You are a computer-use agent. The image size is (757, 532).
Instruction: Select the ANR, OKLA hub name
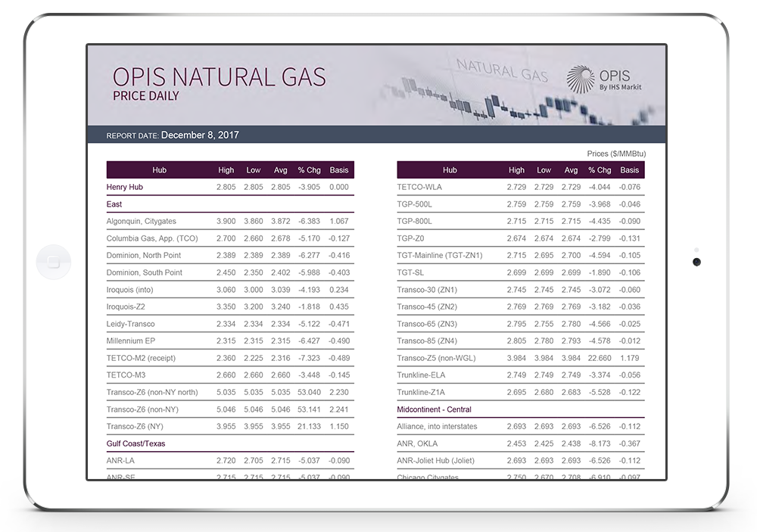pos(417,443)
